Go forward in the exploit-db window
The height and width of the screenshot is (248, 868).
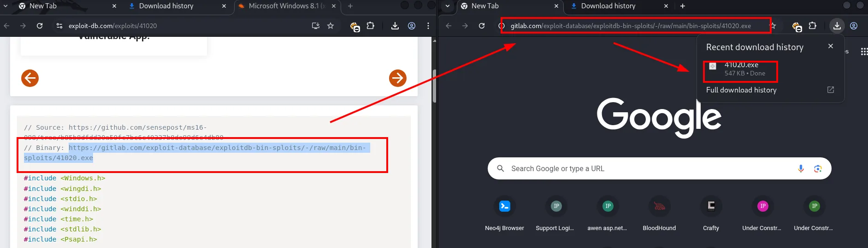[x=23, y=26]
